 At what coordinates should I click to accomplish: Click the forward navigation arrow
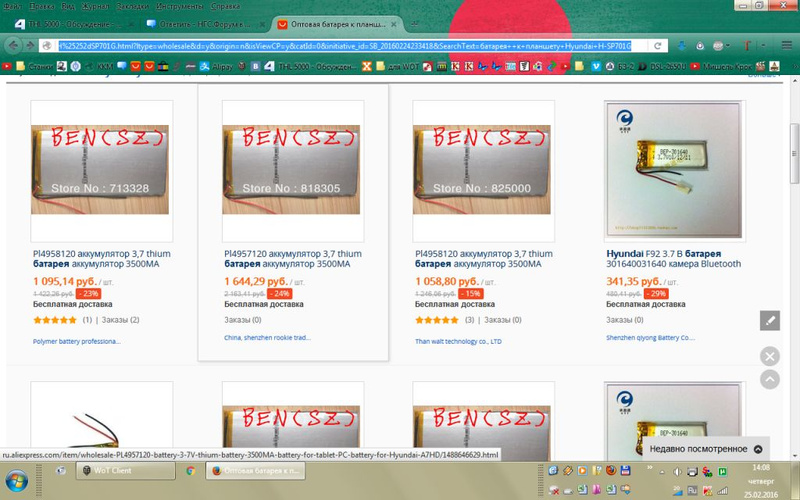click(30, 45)
